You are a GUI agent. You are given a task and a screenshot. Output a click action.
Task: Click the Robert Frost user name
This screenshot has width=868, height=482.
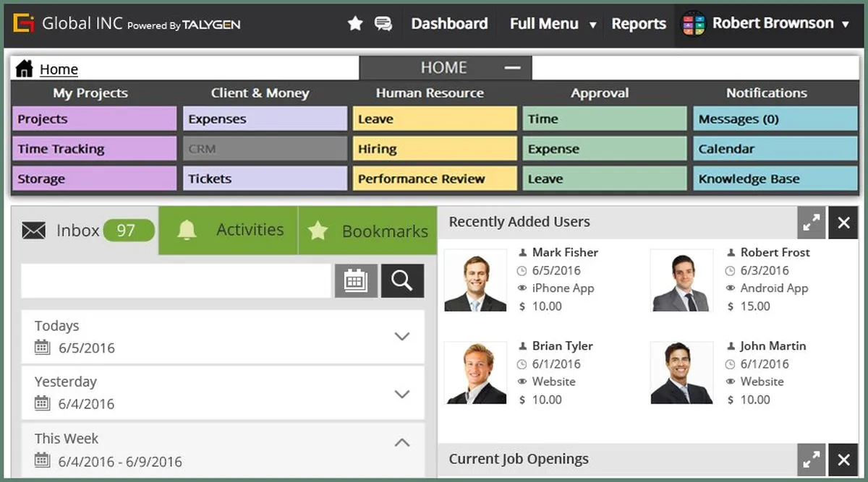(x=775, y=252)
